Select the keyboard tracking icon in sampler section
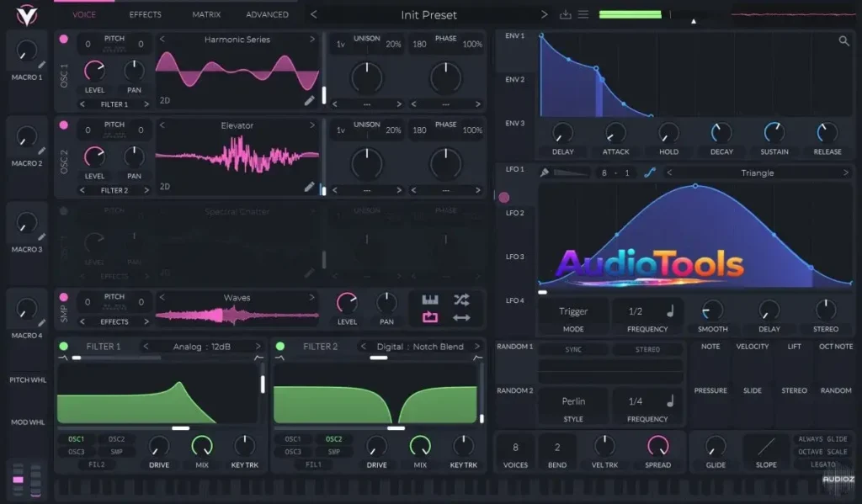The width and height of the screenshot is (862, 504). pyautogui.click(x=430, y=300)
